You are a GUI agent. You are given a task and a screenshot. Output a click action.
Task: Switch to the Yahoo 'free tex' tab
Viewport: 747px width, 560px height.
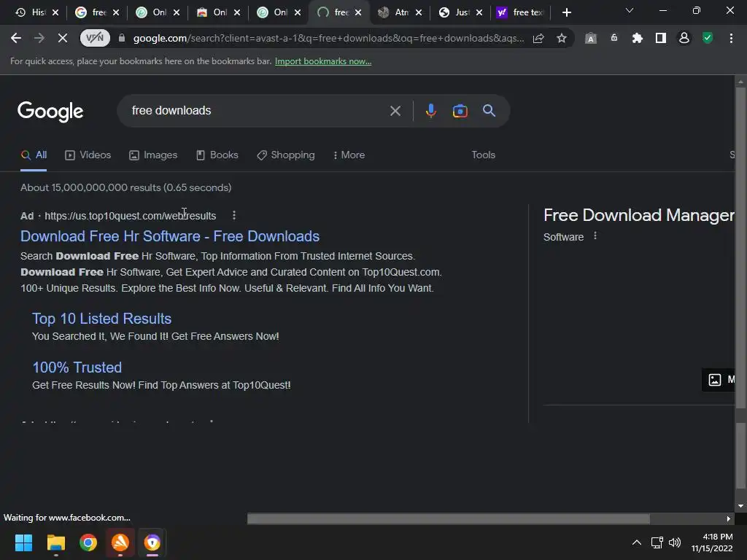[520, 12]
